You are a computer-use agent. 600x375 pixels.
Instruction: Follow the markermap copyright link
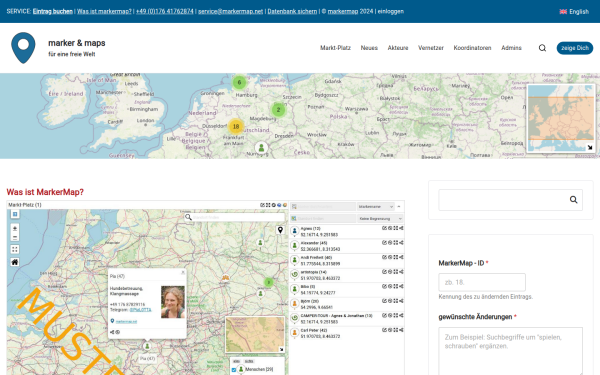342,11
